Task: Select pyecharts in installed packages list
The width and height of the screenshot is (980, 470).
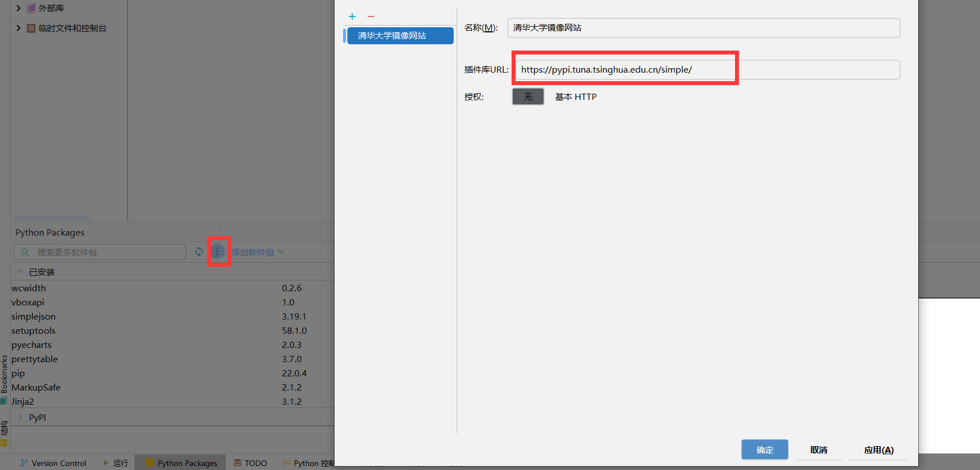Action: tap(32, 345)
